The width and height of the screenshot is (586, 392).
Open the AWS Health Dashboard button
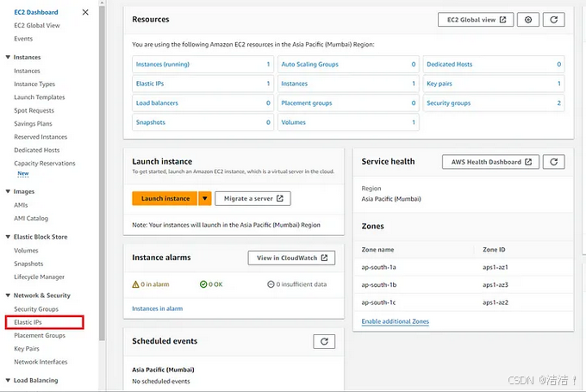point(490,162)
